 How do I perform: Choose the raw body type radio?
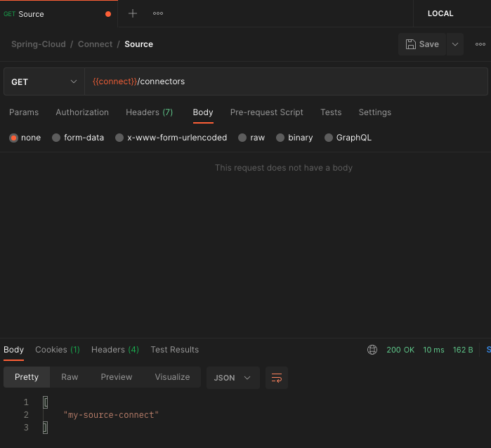pyautogui.click(x=242, y=138)
